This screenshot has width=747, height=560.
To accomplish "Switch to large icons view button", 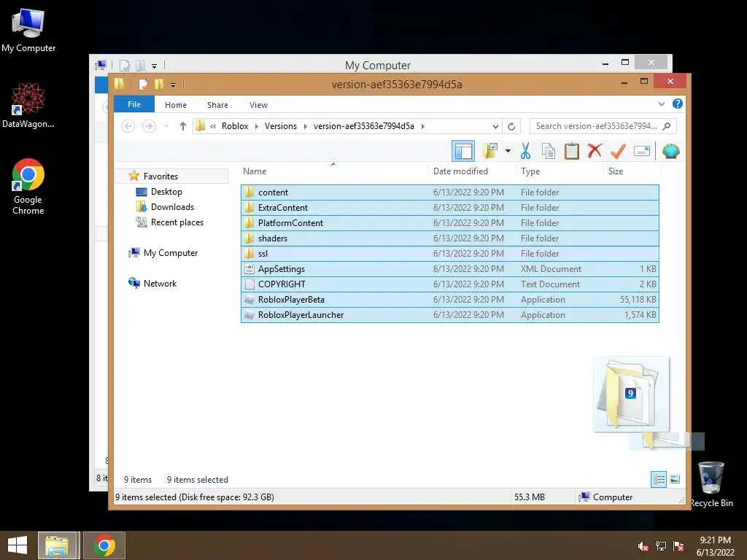I will point(675,479).
